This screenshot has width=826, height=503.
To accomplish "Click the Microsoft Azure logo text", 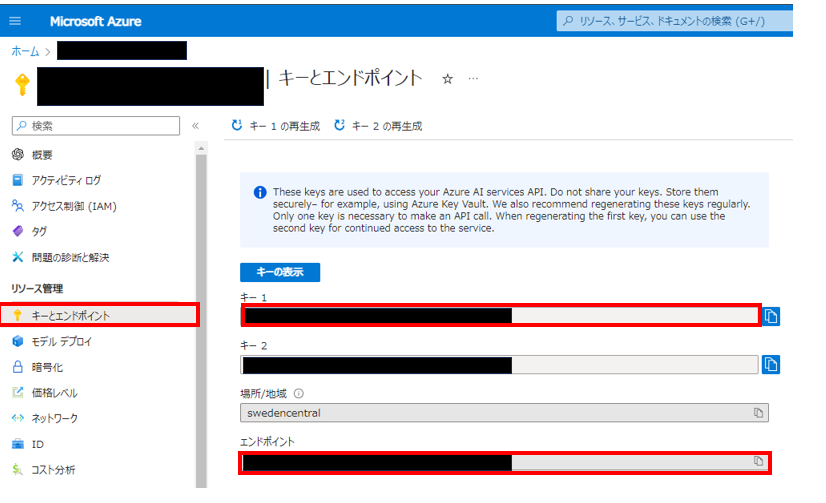I will click(95, 22).
